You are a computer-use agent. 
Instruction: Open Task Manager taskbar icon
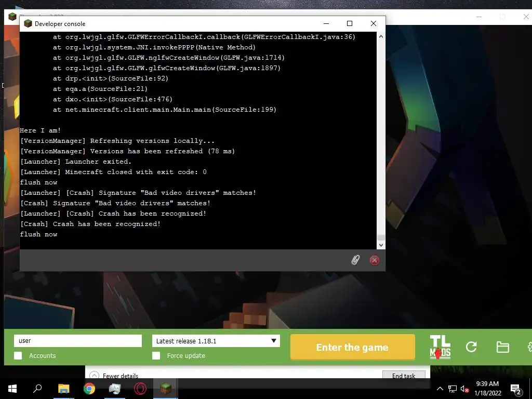click(x=115, y=389)
